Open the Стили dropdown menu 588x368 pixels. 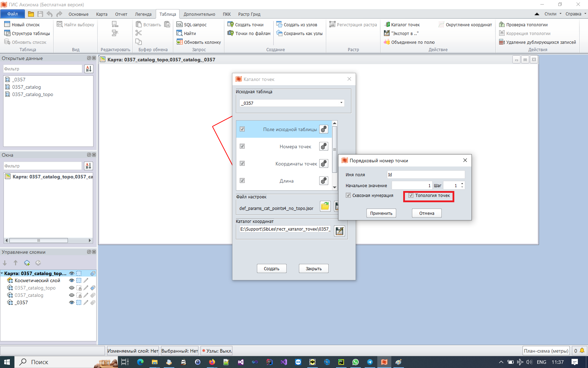click(553, 14)
